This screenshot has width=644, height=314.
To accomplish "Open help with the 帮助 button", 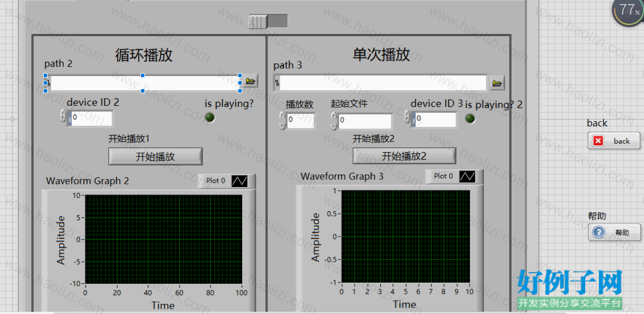I will tap(614, 232).
